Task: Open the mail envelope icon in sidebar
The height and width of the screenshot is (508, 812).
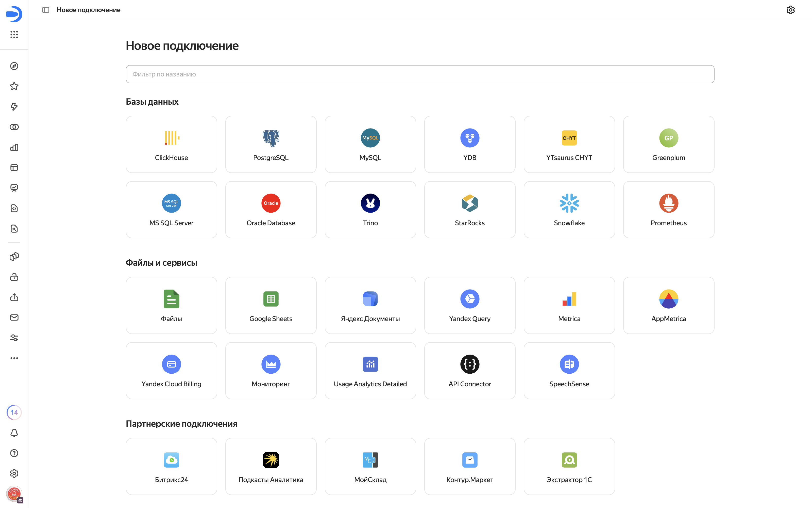Action: pyautogui.click(x=14, y=317)
